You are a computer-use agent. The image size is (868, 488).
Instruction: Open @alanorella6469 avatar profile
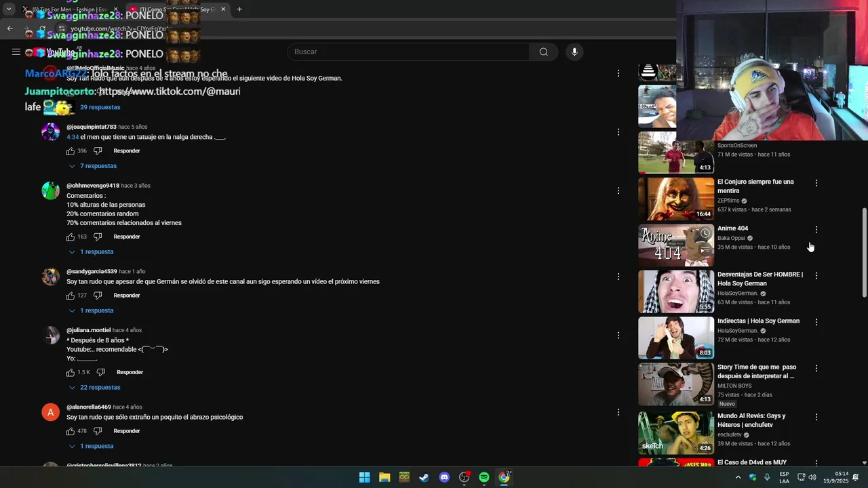click(x=51, y=412)
